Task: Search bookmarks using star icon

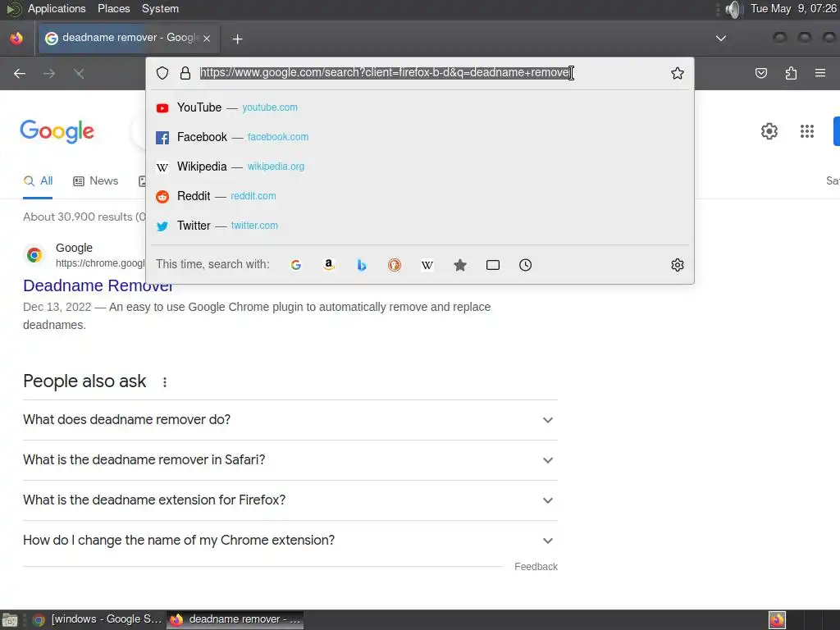Action: pyautogui.click(x=459, y=265)
